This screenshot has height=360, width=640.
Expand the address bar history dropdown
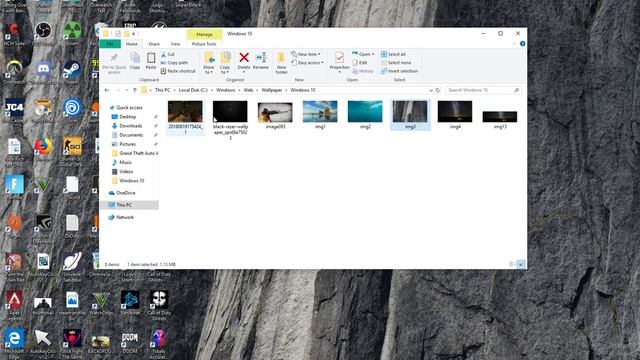[x=431, y=90]
